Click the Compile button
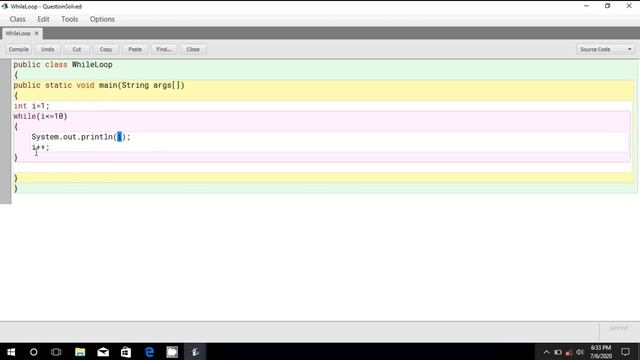Screen dimensions: 640x360 (x=18, y=49)
